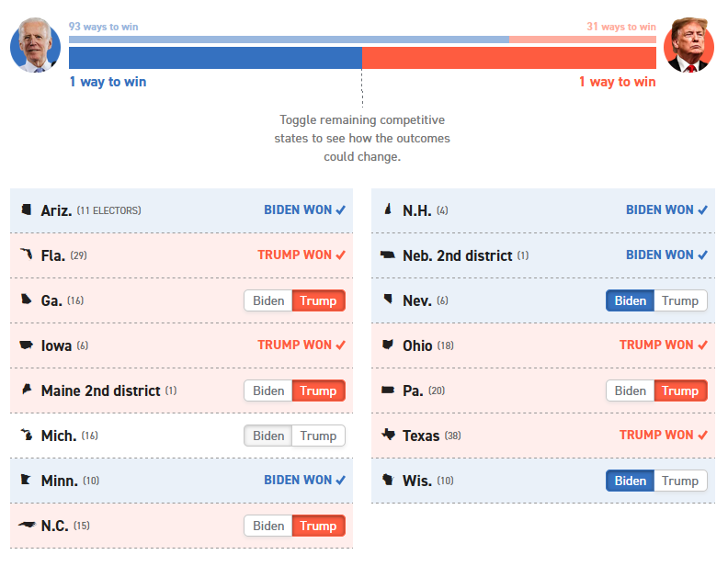Screen dimensions: 728x566
Task: Click the '93 ways to win' label
Action: (x=104, y=27)
